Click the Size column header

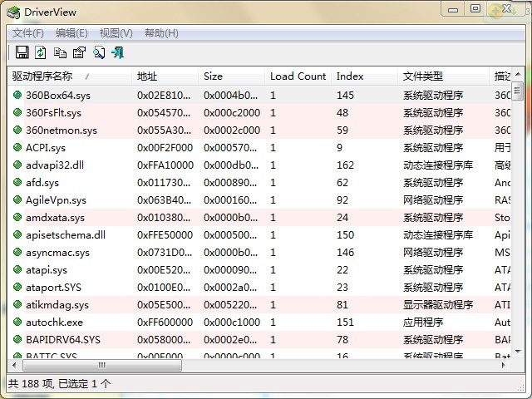[214, 76]
